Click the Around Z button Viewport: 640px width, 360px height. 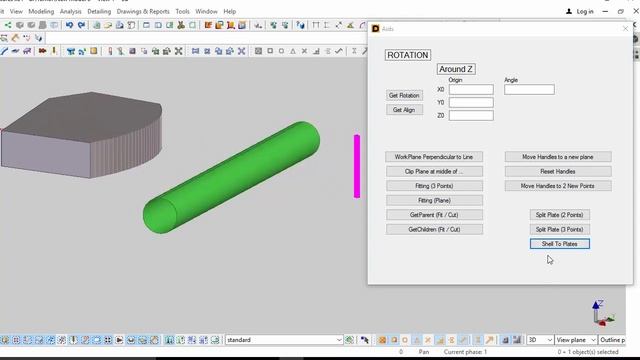click(x=456, y=69)
